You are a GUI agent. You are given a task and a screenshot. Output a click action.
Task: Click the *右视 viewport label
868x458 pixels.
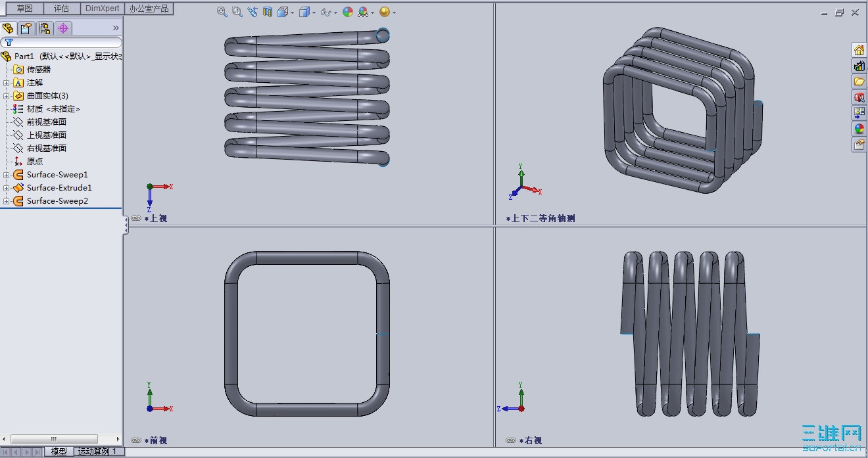tap(531, 440)
